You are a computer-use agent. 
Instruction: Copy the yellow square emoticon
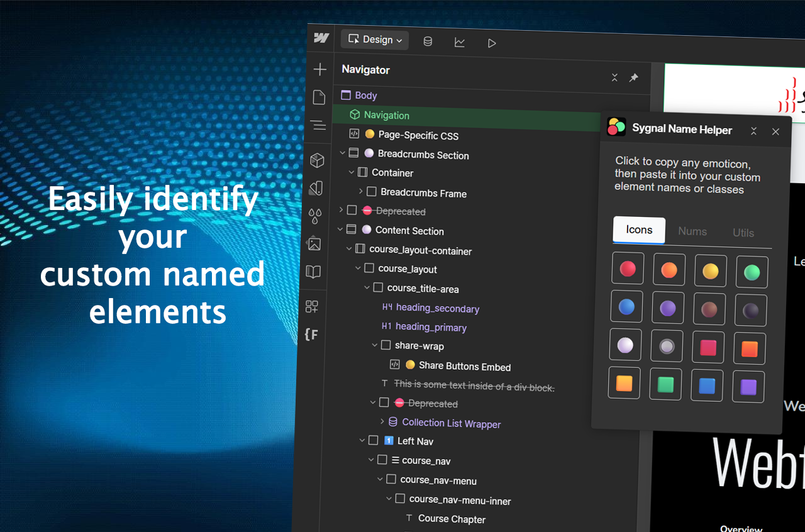(624, 383)
